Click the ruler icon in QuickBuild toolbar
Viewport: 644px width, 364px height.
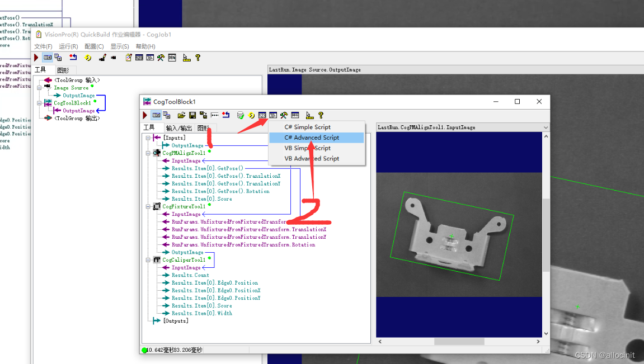[x=186, y=58]
